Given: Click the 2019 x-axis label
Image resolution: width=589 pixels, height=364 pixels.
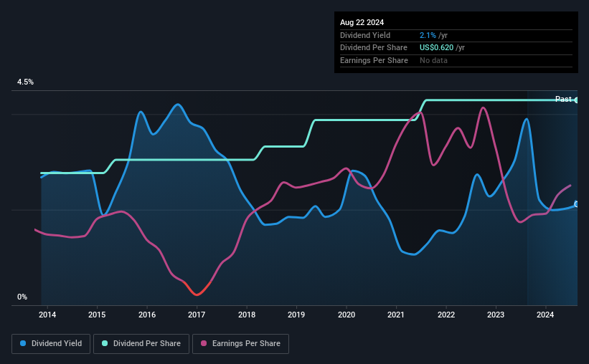Looking at the screenshot, I should pyautogui.click(x=296, y=315).
